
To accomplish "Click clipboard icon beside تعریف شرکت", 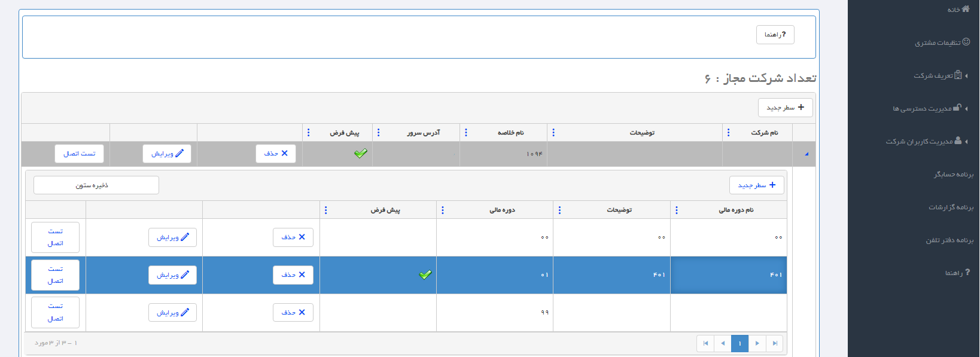I will click(958, 75).
